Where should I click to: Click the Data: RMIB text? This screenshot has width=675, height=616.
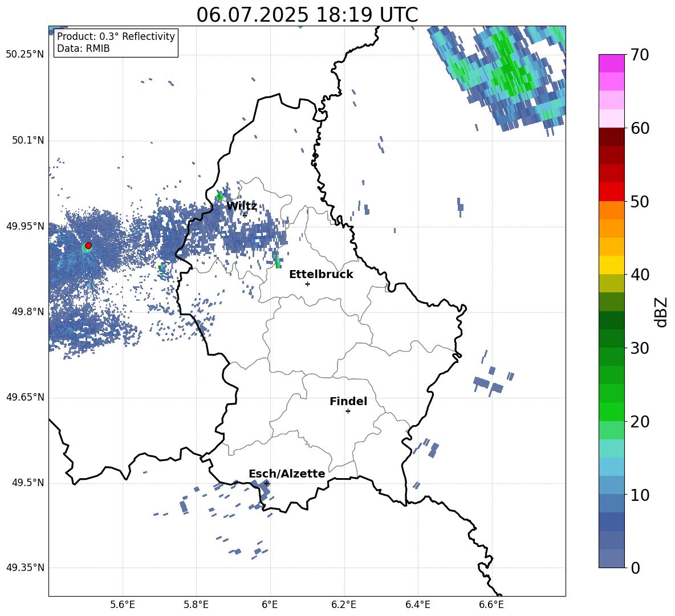pos(83,48)
